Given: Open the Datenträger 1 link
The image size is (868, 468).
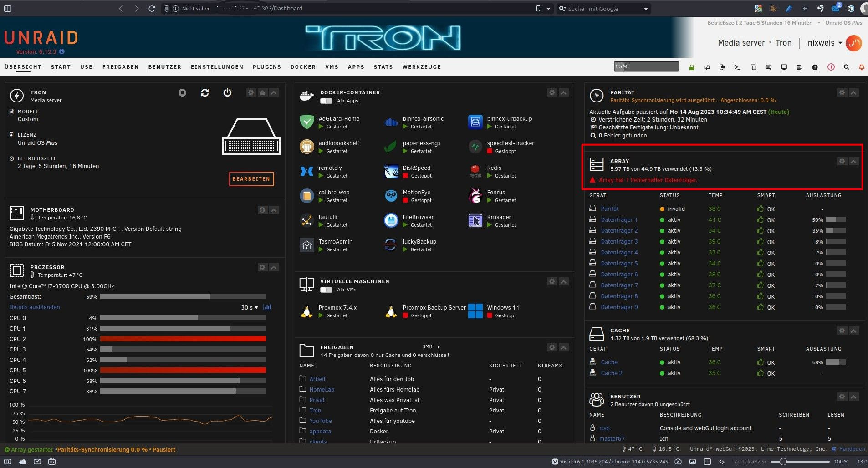Looking at the screenshot, I should coord(619,220).
